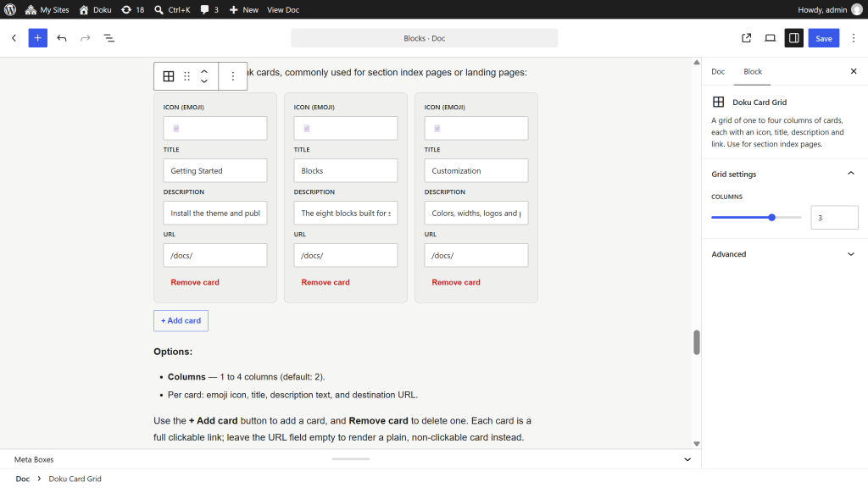This screenshot has height=488, width=868.
Task: Collapse the Grid settings panel
Action: point(784,174)
